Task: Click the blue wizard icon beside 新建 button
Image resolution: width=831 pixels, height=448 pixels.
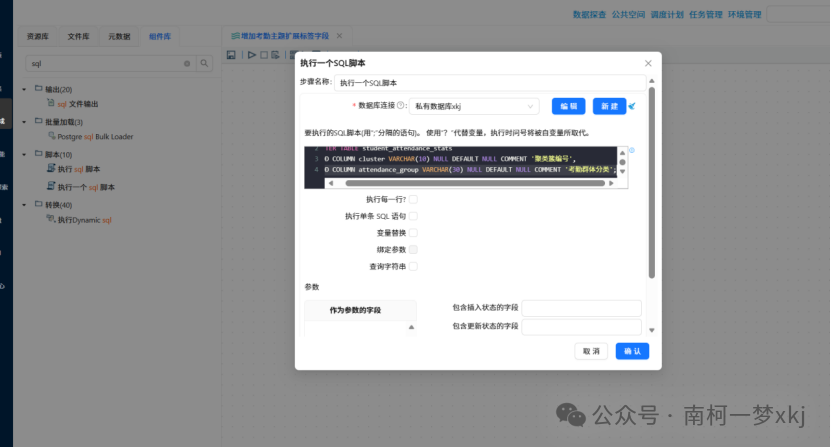Action: [x=632, y=106]
